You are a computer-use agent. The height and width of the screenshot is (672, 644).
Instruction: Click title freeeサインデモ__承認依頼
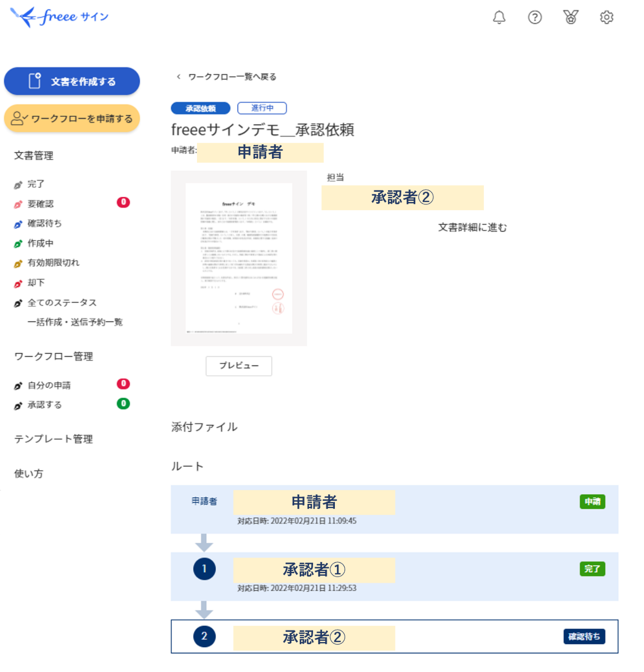point(262,130)
